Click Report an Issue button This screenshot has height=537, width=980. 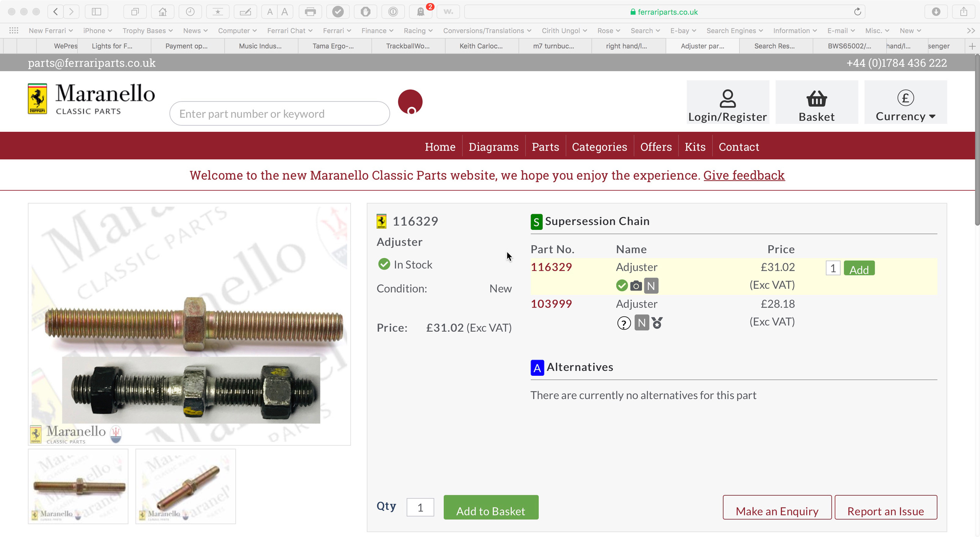(886, 508)
